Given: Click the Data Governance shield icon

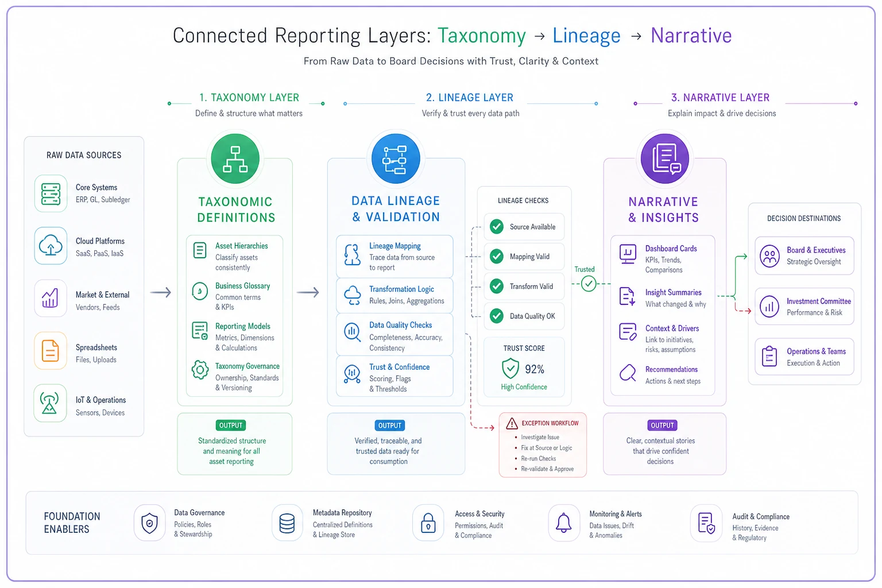Looking at the screenshot, I should point(149,523).
